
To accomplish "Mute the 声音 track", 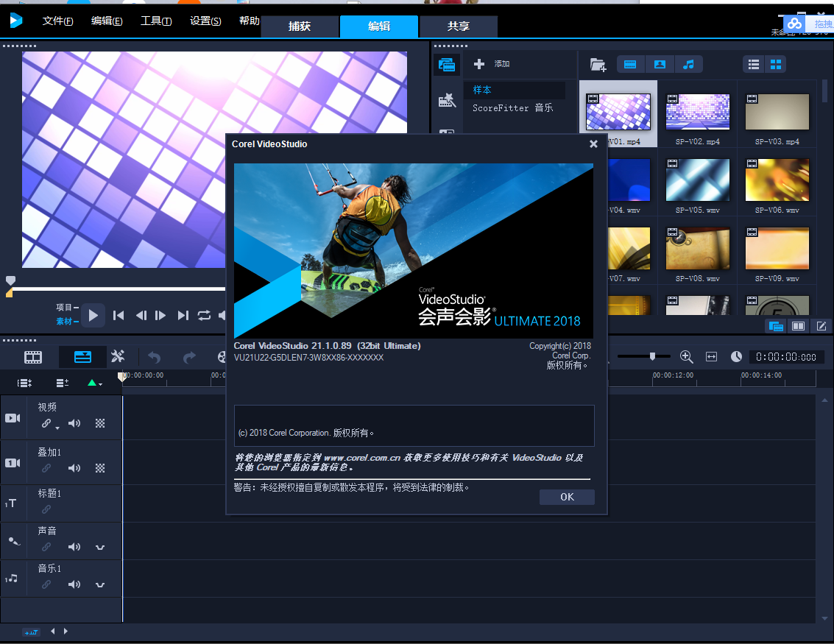I will 74,547.
